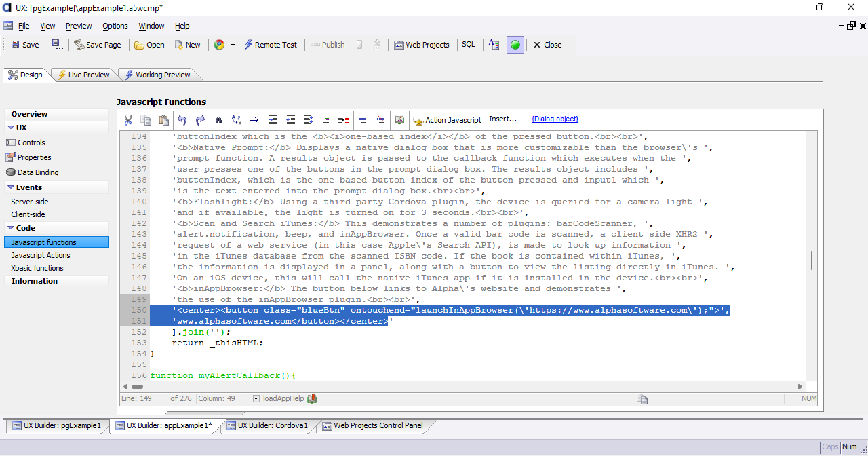Select Information in the left panel
This screenshot has width=868, height=456.
pos(56,281)
